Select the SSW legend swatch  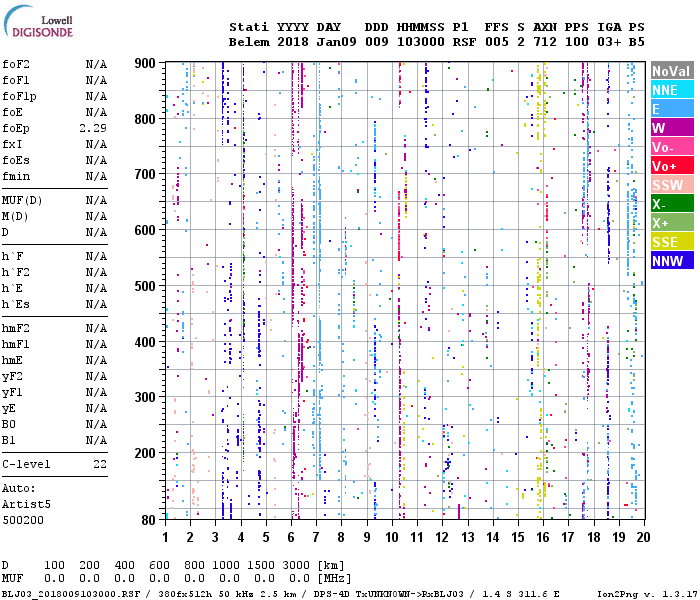pos(672,185)
